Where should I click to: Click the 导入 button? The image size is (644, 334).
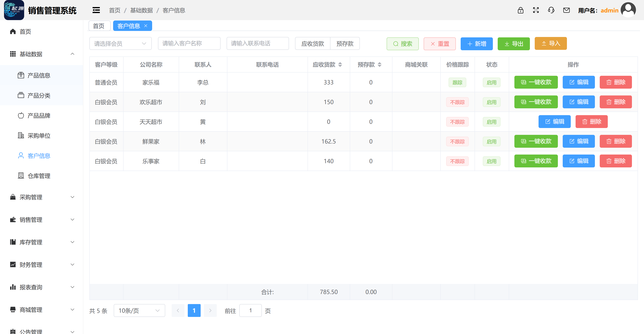(x=551, y=43)
